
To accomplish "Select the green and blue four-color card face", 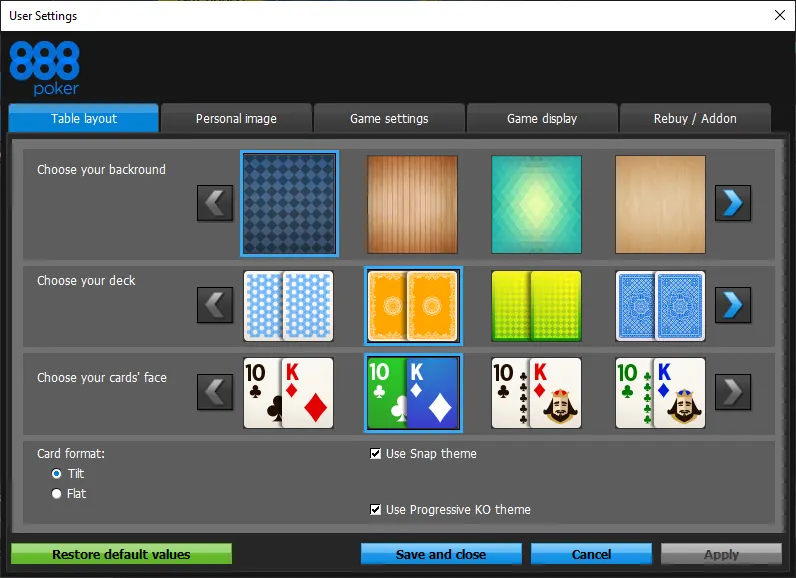I will tap(413, 393).
